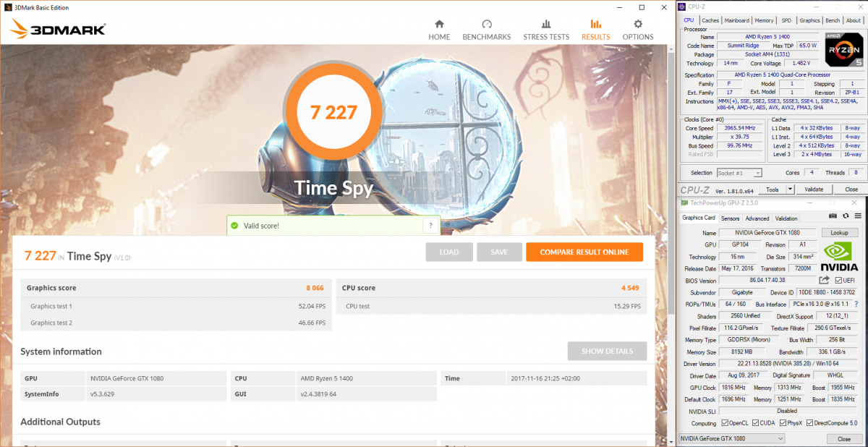Switch to the Graphics Card tab in GPU-Z

699,218
